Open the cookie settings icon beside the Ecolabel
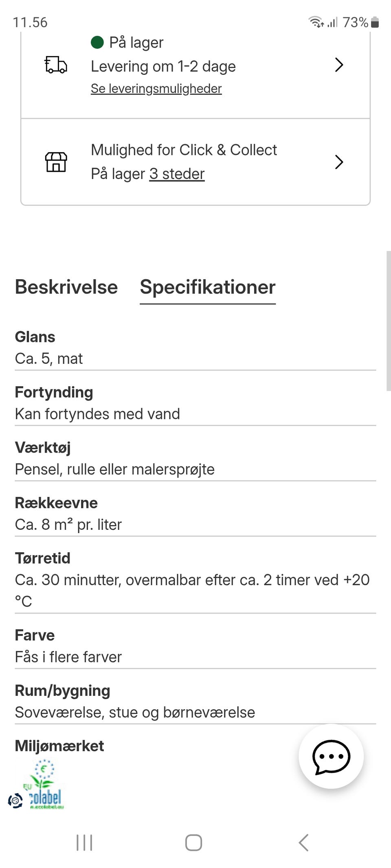Image resolution: width=391 pixels, height=868 pixels. pos(15,800)
